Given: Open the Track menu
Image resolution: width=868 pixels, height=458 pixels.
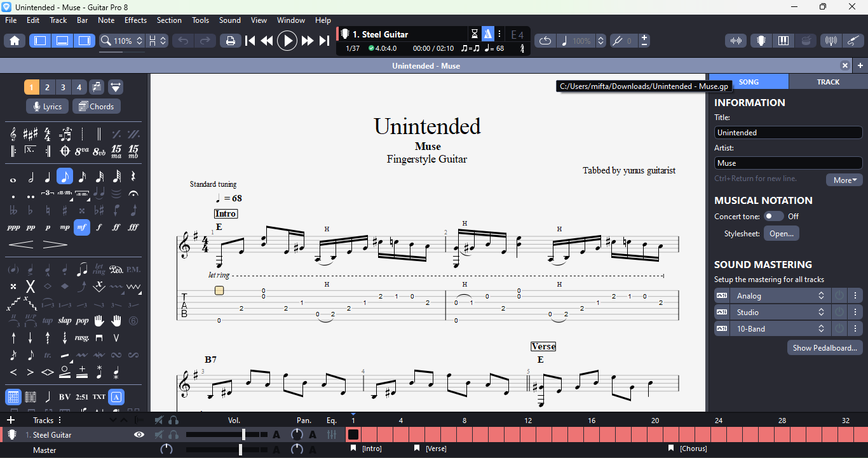Looking at the screenshot, I should point(58,20).
